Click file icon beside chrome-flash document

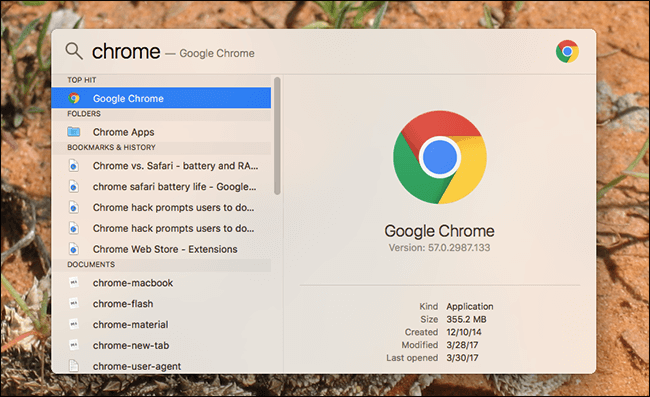74,303
